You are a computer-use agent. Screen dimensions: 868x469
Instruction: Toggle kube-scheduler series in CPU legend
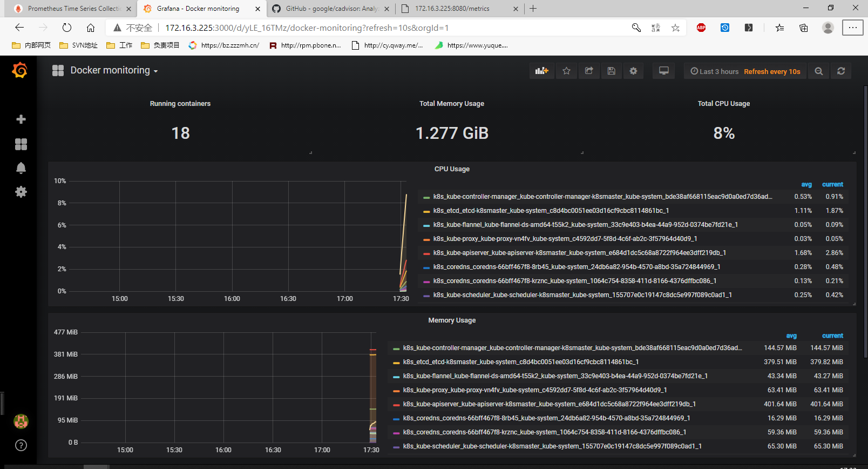pos(582,295)
